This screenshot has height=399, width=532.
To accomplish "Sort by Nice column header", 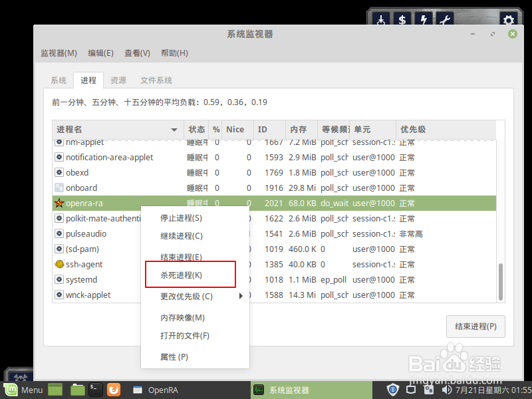I will click(237, 129).
